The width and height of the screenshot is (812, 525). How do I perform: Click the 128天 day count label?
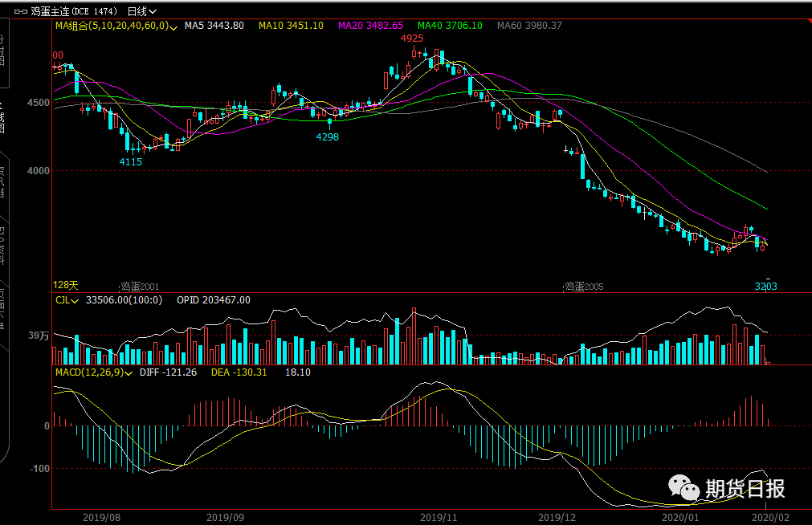point(66,285)
